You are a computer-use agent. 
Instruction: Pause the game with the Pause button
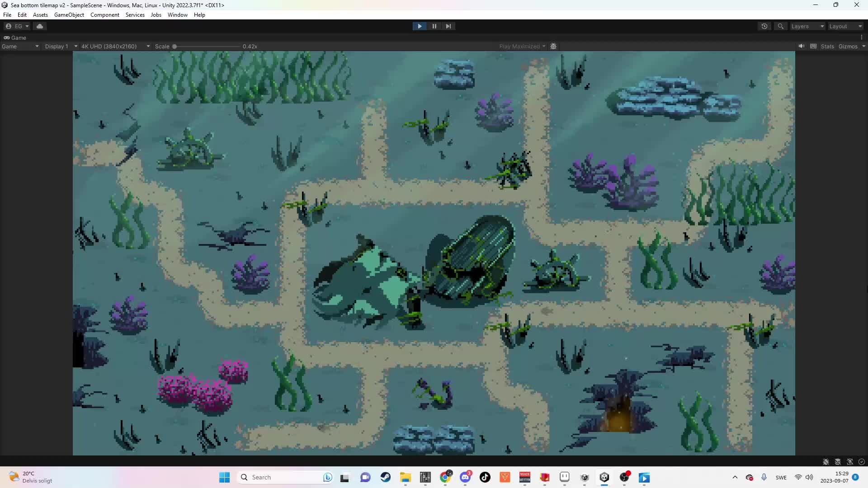pos(434,26)
